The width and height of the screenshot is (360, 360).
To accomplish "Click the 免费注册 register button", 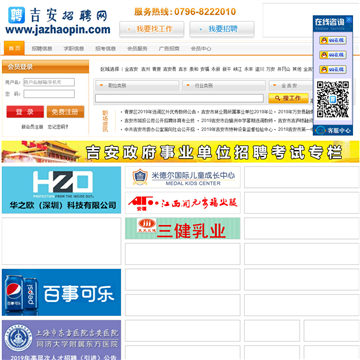I will [65, 112].
